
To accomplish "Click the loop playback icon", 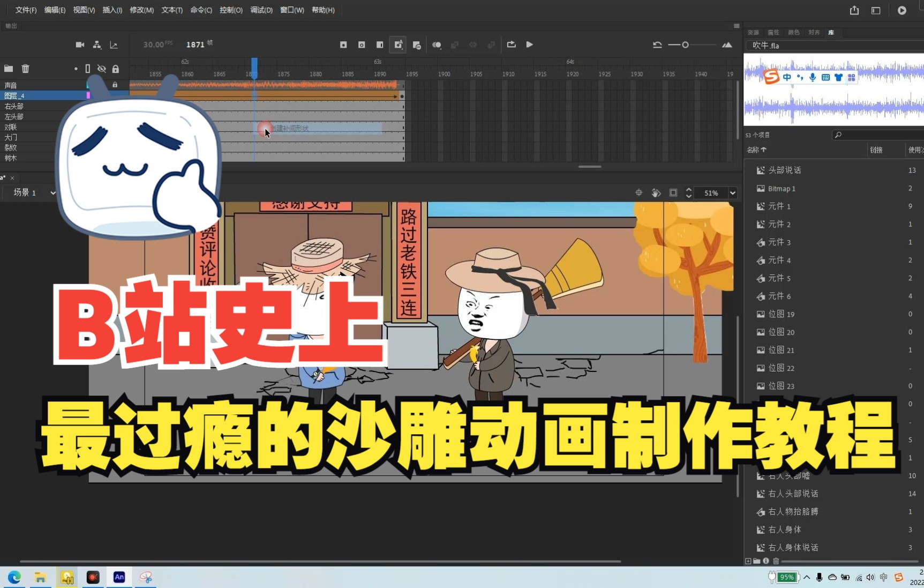I will tap(512, 44).
